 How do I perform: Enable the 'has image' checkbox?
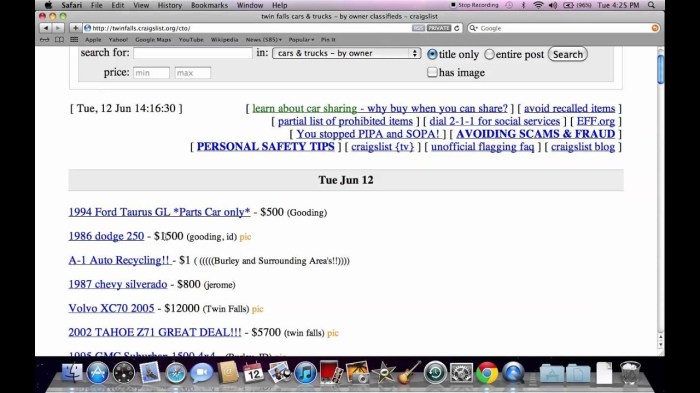(432, 72)
